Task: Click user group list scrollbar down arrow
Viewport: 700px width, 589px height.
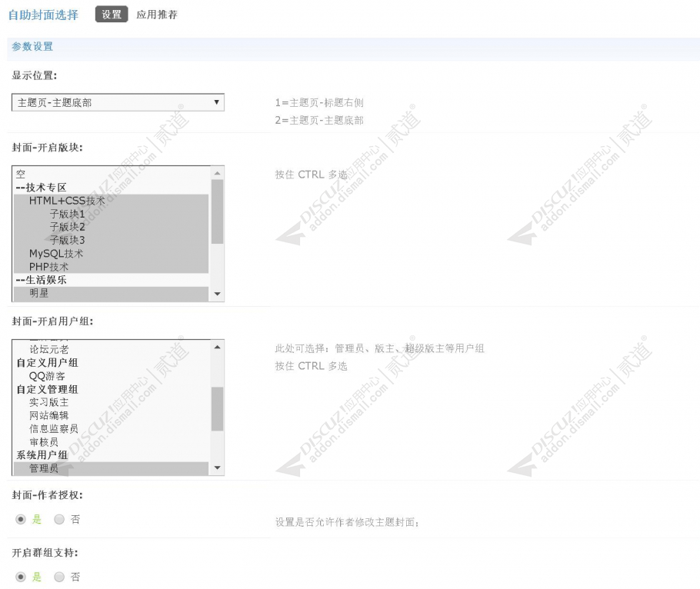Action: pyautogui.click(x=217, y=468)
